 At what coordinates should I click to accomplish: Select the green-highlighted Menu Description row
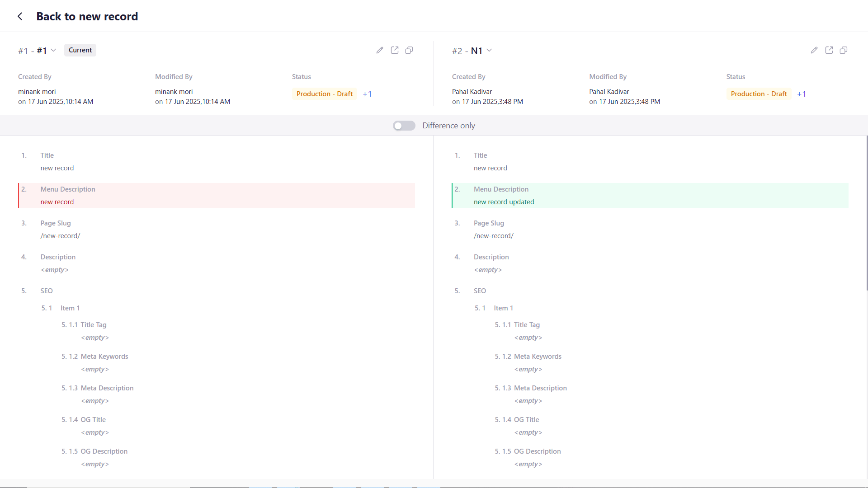650,195
